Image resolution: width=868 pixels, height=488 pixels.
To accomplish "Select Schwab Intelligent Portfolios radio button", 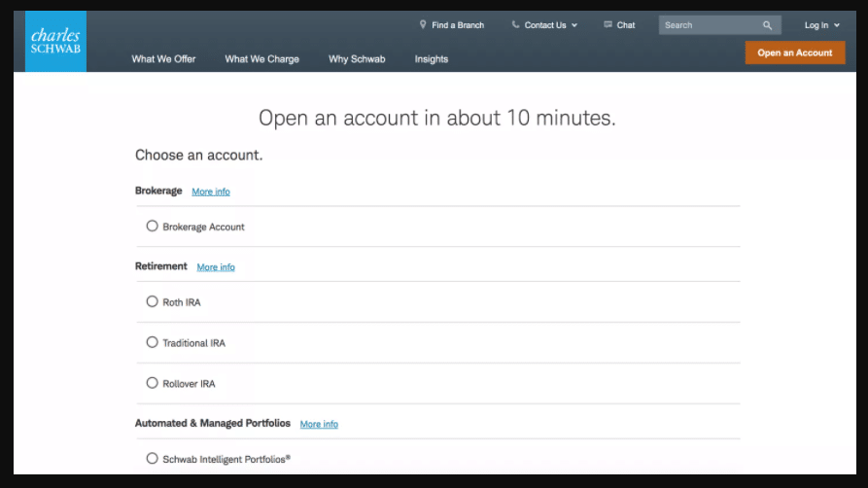I will tap(153, 458).
